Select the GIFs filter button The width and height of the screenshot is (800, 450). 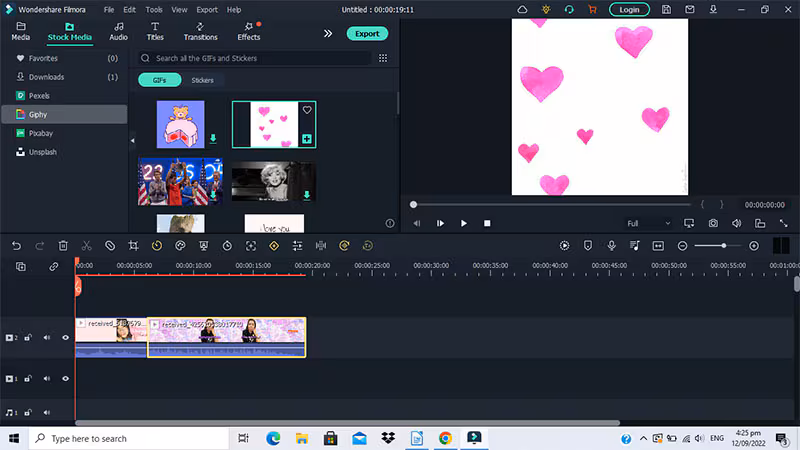(160, 80)
